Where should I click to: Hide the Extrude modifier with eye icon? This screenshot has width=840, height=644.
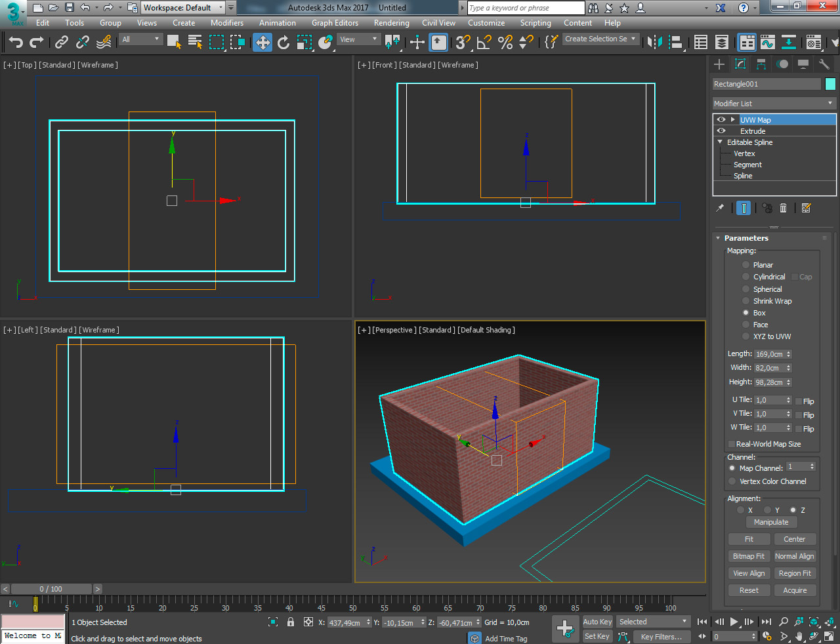pyautogui.click(x=721, y=131)
